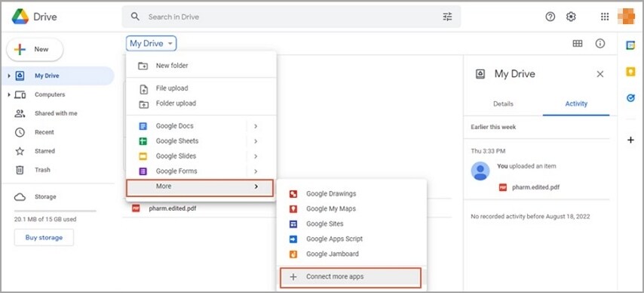The height and width of the screenshot is (293, 644).
Task: Open Google Keep side panel
Action: pyautogui.click(x=630, y=72)
